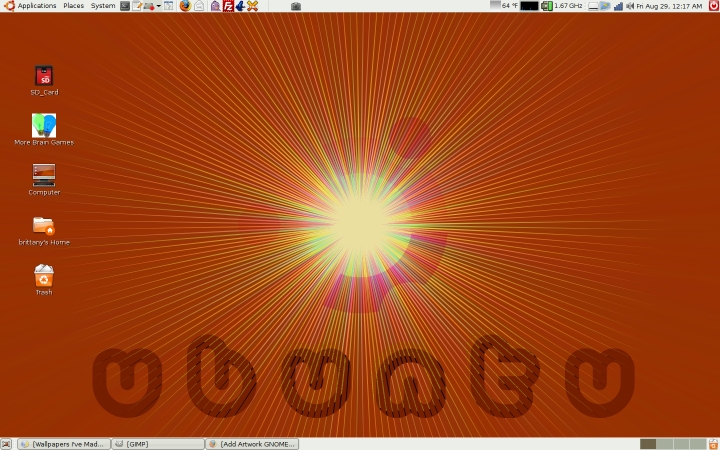Select the SD_Card desktop icon
The height and width of the screenshot is (450, 720).
pos(44,81)
